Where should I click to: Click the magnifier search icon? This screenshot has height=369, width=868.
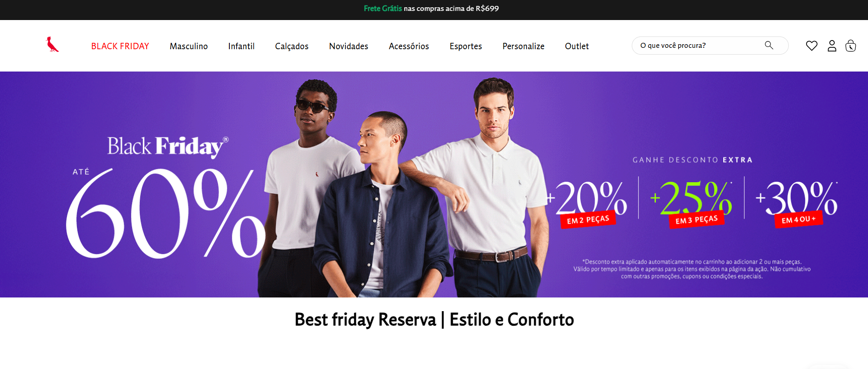769,45
